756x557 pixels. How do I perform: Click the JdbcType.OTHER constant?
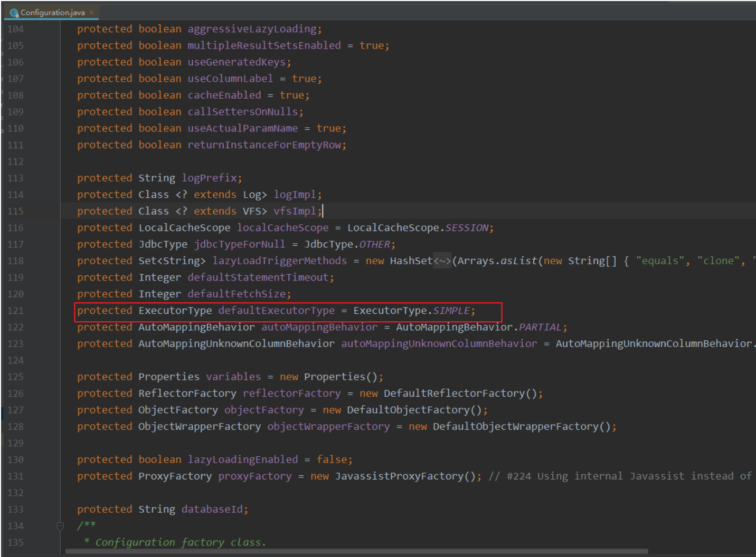[374, 244]
